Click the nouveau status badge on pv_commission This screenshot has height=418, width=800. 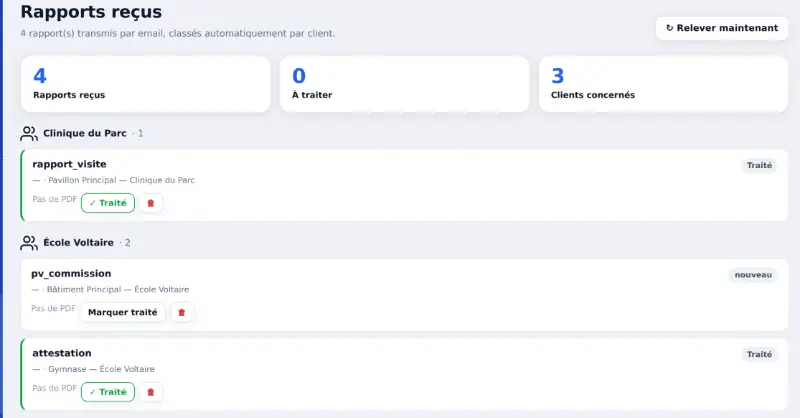click(753, 275)
